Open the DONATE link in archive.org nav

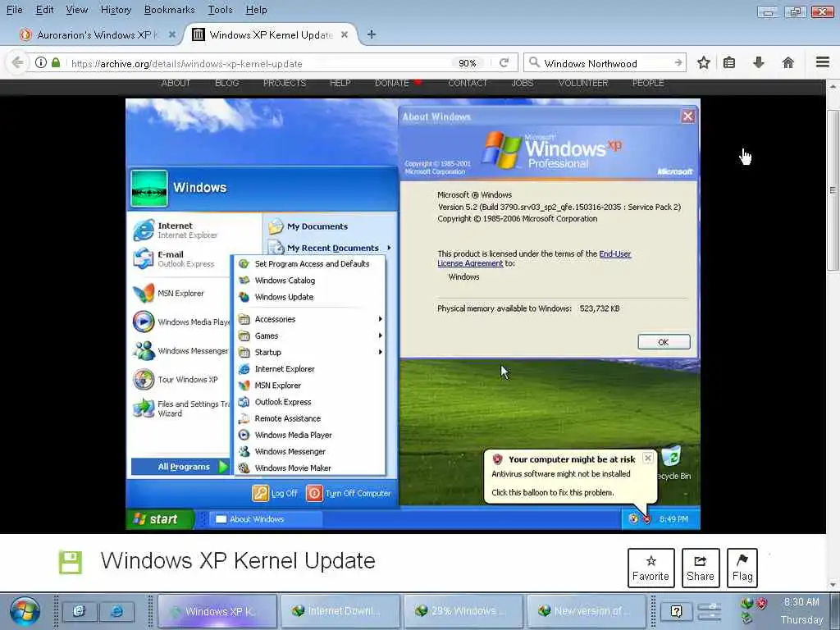(392, 83)
